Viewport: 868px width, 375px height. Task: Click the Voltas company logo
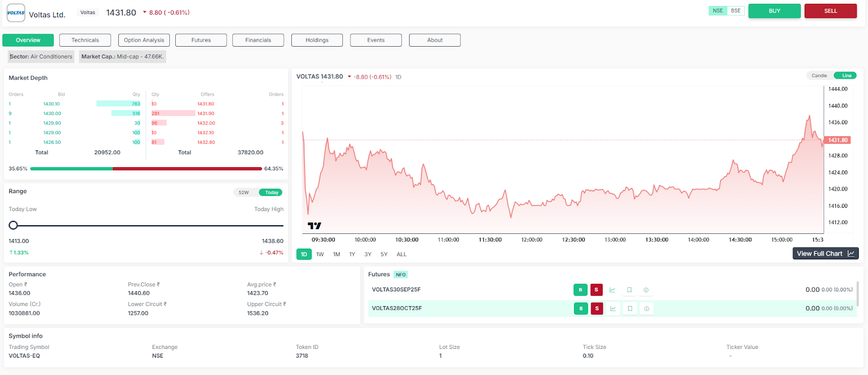16,12
